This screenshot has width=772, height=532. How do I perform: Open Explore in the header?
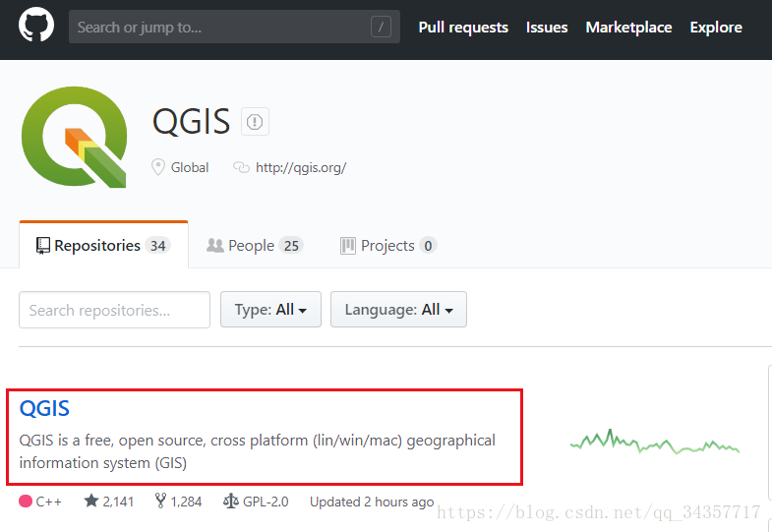716,28
